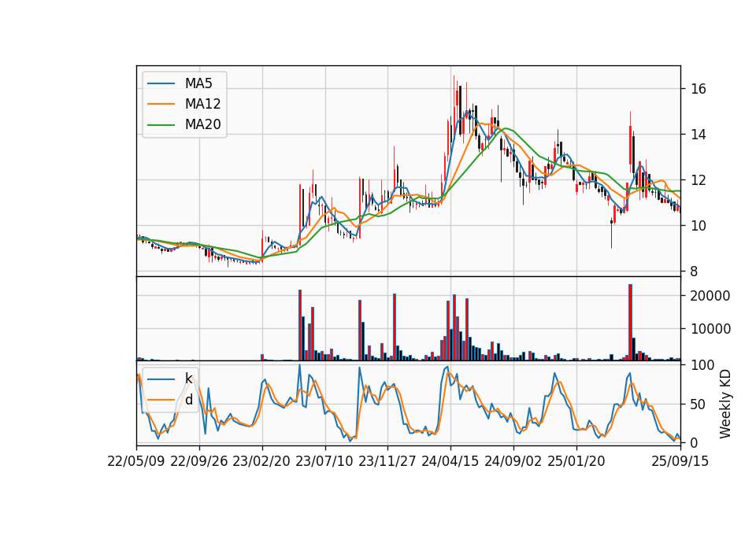756x543 pixels.
Task: Click the price axis value 12
Action: click(x=699, y=180)
